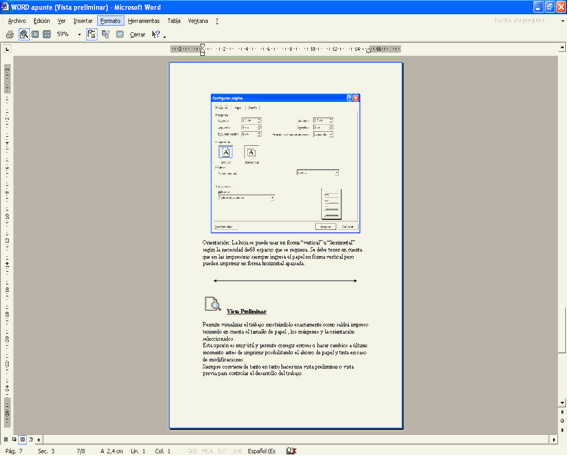Open the Formato menu
This screenshot has height=456, width=568.
[x=110, y=21]
